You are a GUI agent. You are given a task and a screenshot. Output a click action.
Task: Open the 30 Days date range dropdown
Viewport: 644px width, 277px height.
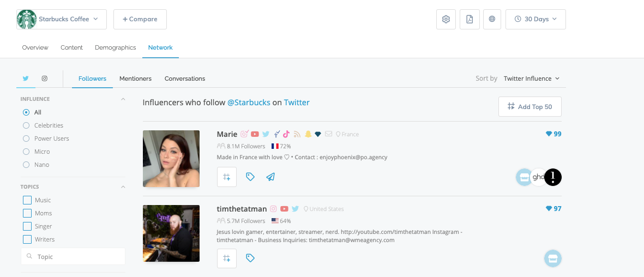point(535,19)
